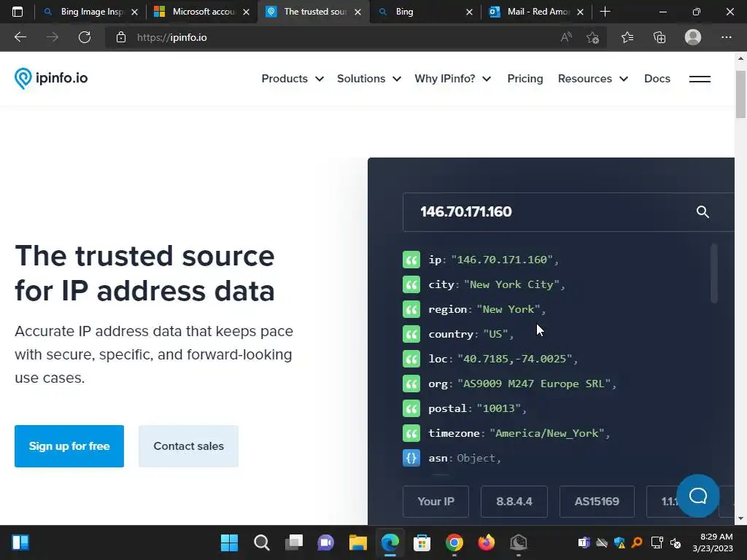Expand the Resources dropdown
Image resolution: width=747 pixels, height=560 pixels.
click(592, 79)
